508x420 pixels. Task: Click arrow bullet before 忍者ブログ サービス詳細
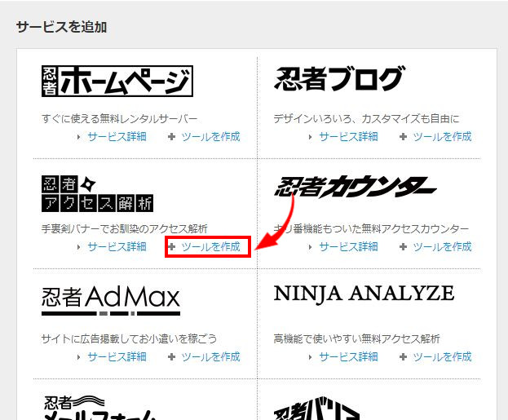coord(311,137)
